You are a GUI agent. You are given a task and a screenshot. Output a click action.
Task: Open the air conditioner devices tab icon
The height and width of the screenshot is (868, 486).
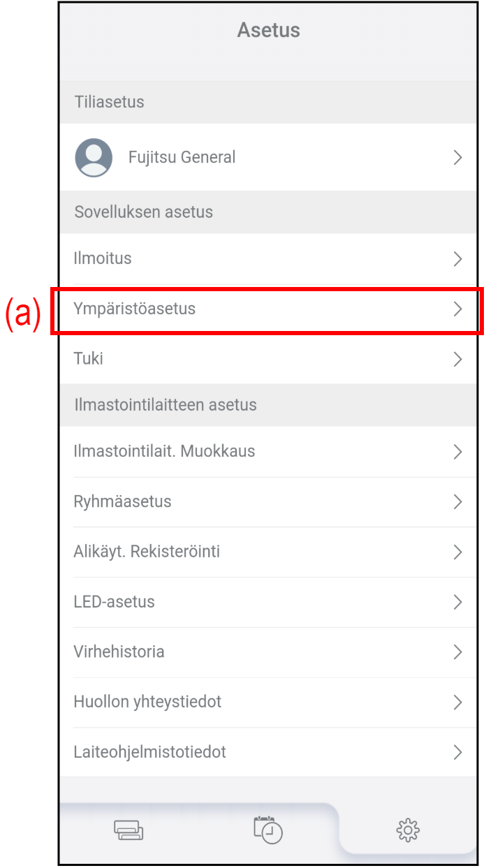pyautogui.click(x=128, y=830)
